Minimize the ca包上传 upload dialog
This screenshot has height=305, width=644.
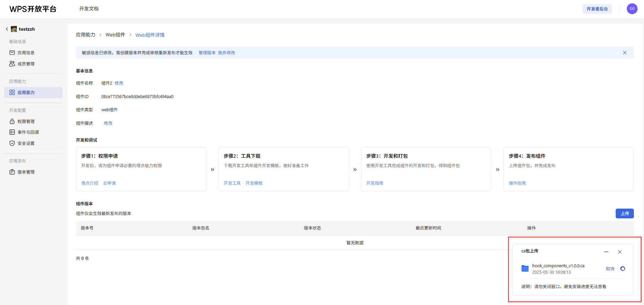606,252
